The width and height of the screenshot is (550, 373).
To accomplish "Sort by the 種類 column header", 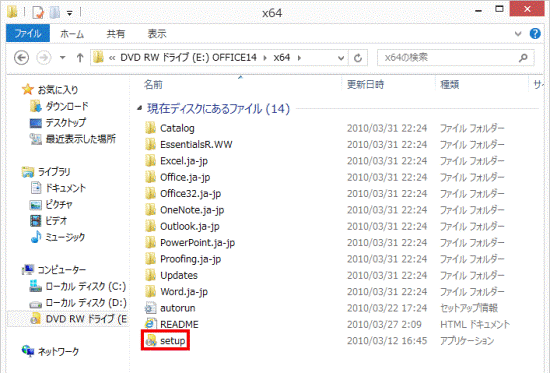I will click(450, 85).
